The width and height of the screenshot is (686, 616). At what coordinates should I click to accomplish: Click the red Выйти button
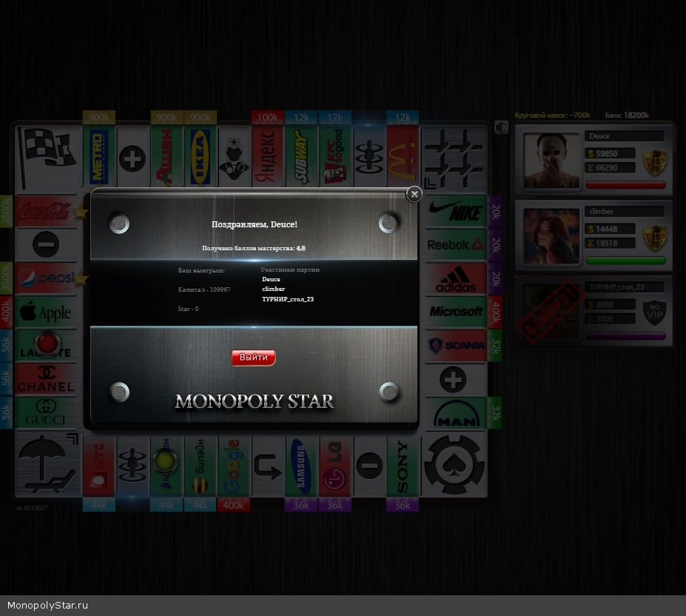pyautogui.click(x=253, y=358)
